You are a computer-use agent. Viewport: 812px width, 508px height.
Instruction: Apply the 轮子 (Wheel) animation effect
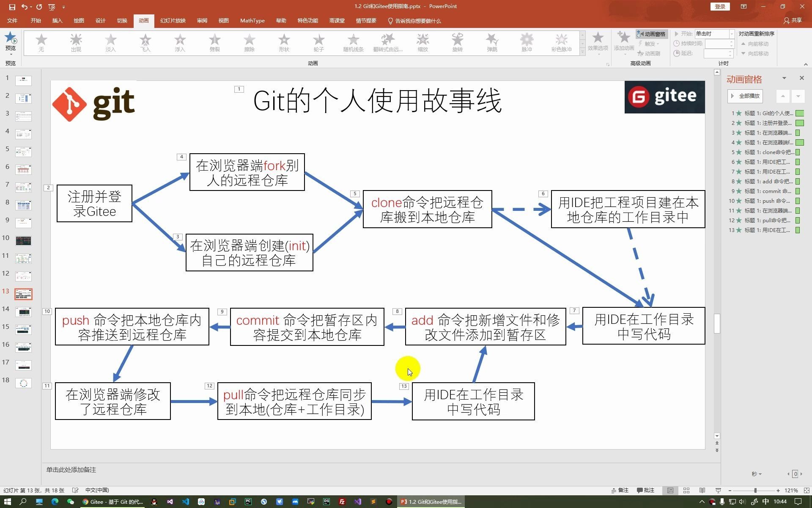coord(318,42)
